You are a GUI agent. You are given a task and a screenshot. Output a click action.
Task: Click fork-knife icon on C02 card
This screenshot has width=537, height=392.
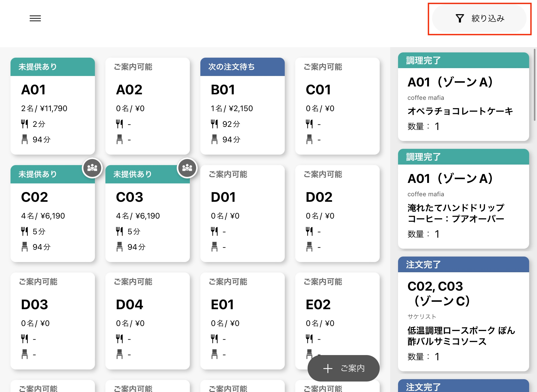point(25,231)
